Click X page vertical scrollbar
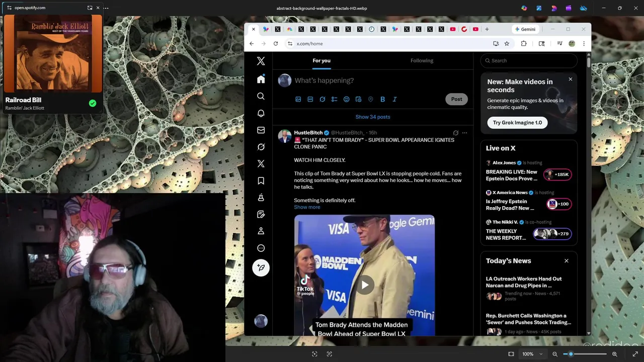This screenshot has width=644, height=362. [589, 62]
